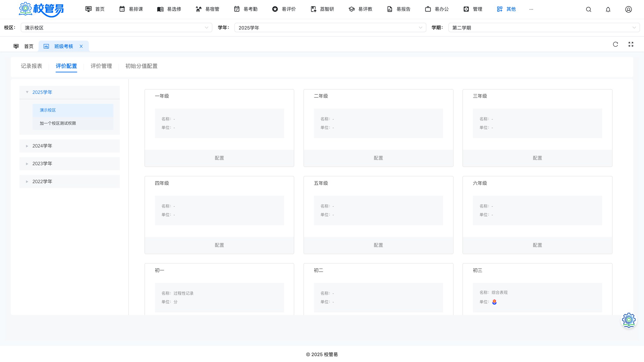Collapse the 2025学年 tree node

(x=27, y=92)
